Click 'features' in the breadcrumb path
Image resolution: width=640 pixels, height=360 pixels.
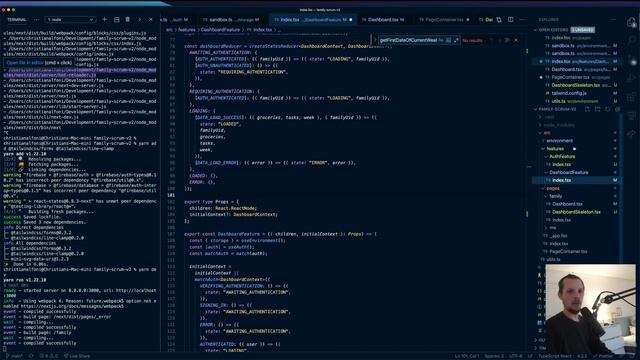tap(187, 30)
